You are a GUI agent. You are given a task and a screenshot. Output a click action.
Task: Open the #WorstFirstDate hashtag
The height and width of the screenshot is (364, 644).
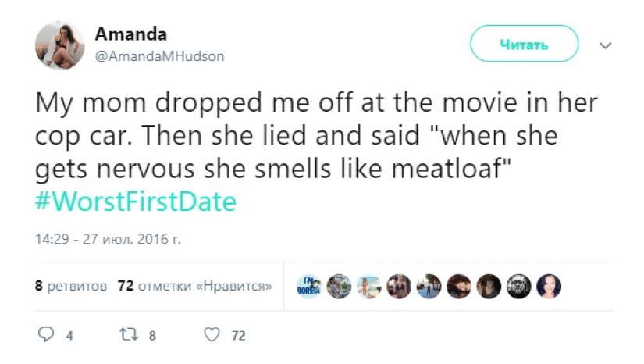pos(136,202)
